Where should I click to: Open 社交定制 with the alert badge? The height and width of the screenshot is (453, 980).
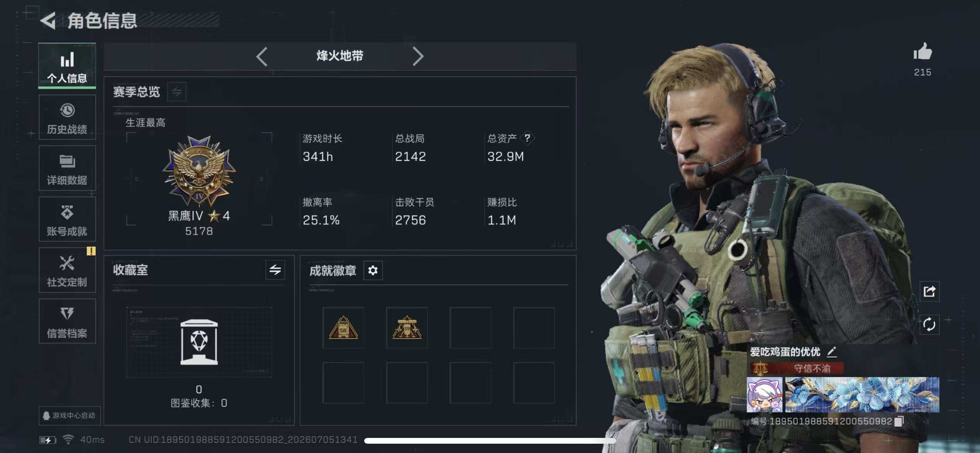point(67,270)
